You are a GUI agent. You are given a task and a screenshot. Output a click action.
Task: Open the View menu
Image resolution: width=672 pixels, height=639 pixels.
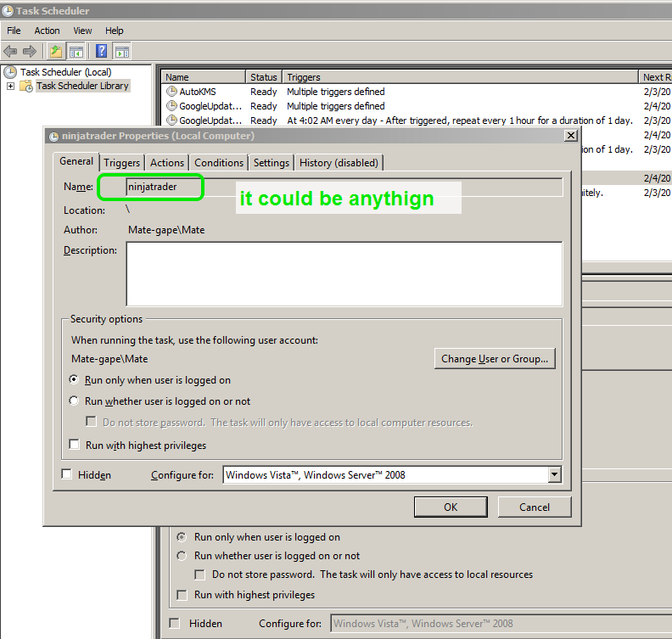pyautogui.click(x=82, y=31)
